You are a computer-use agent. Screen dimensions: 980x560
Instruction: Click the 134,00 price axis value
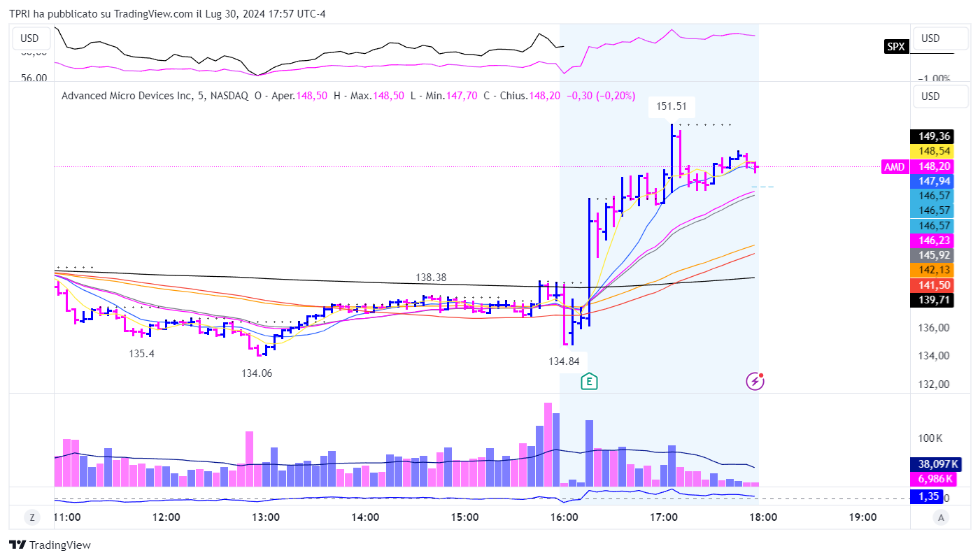(934, 355)
